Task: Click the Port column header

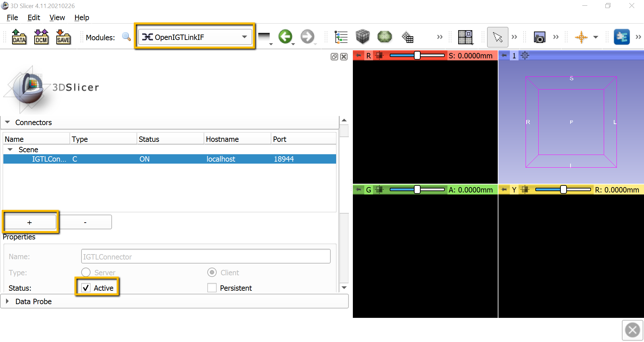Action: point(304,139)
